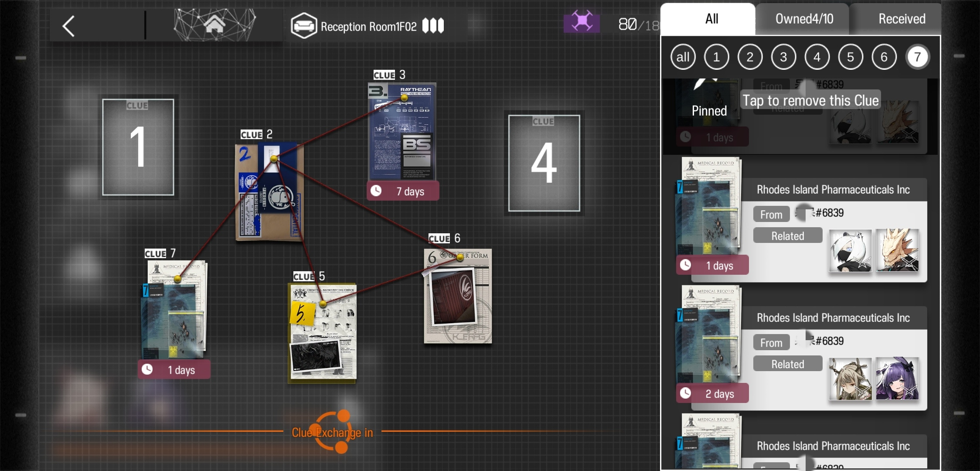Screen dimensions: 980x471
Task: Tap the clock icon in the 2 days badge
Action: click(x=686, y=393)
